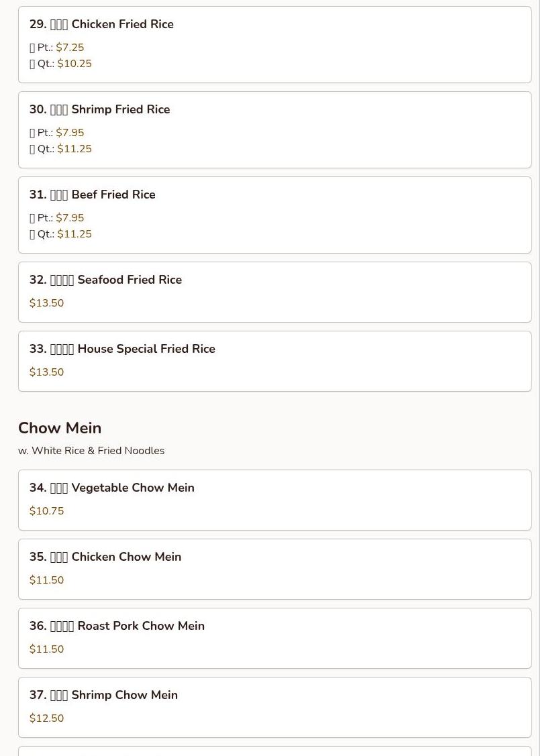Open the Shrimp Fried Rice item
Viewport: 553px width, 756px height.
click(x=274, y=129)
